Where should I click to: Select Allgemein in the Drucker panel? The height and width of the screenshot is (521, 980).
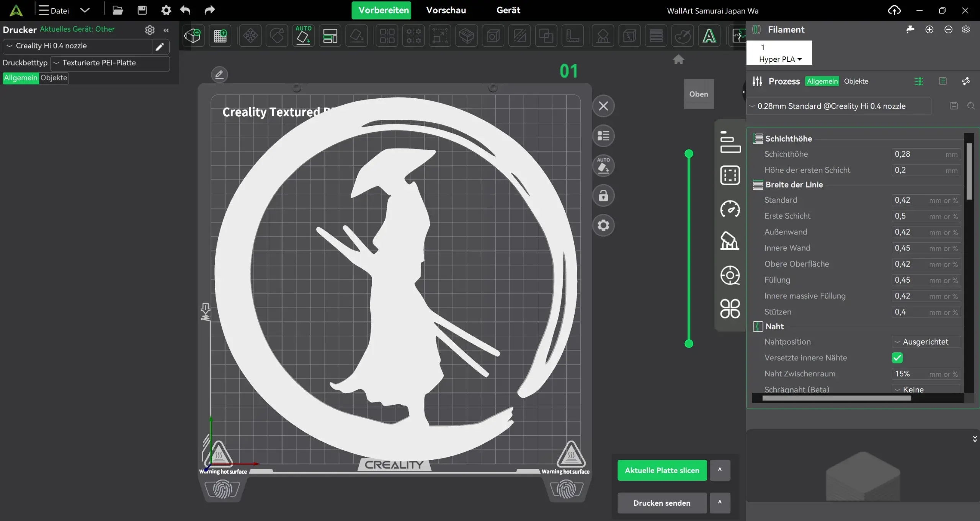pos(21,78)
